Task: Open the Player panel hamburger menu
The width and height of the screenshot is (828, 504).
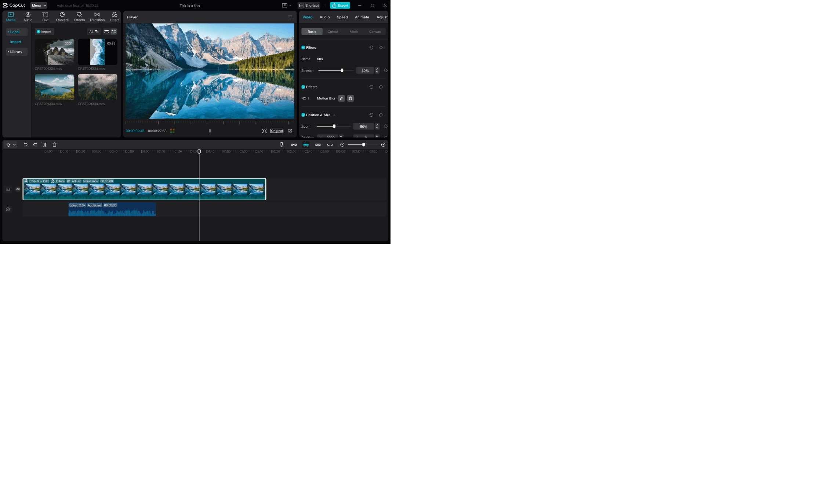Action: coord(290,17)
